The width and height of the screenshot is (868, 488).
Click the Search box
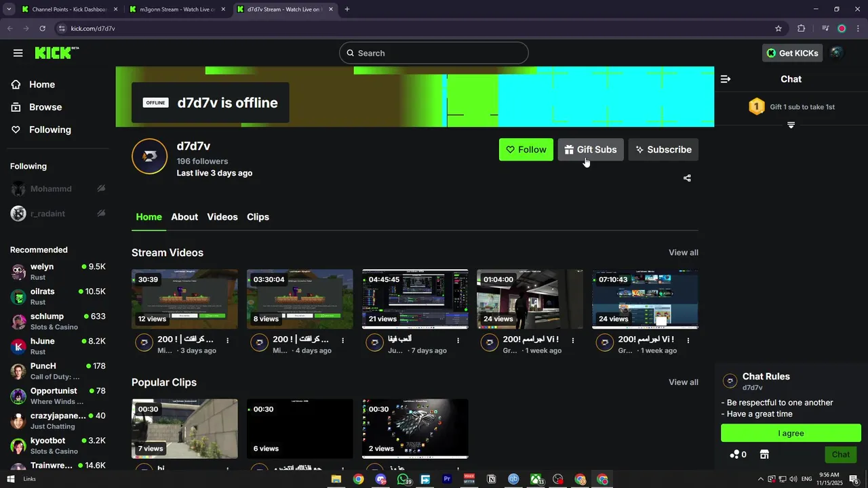(x=434, y=53)
